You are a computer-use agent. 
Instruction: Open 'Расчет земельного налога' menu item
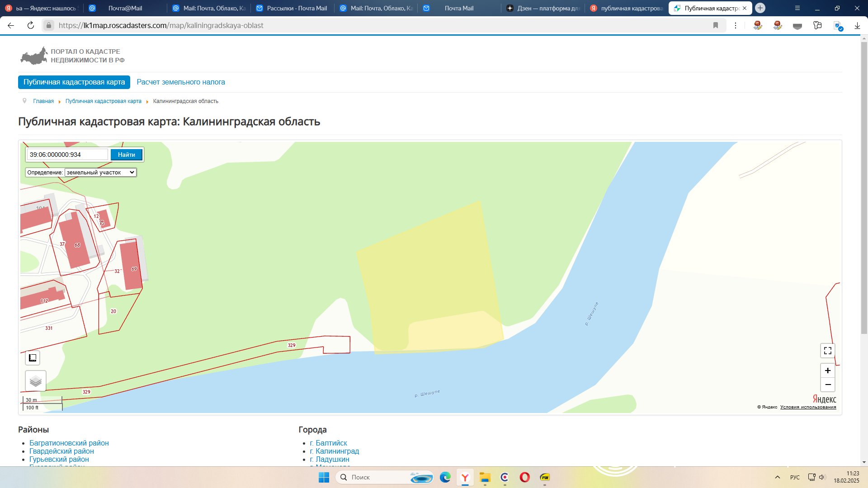(x=180, y=82)
